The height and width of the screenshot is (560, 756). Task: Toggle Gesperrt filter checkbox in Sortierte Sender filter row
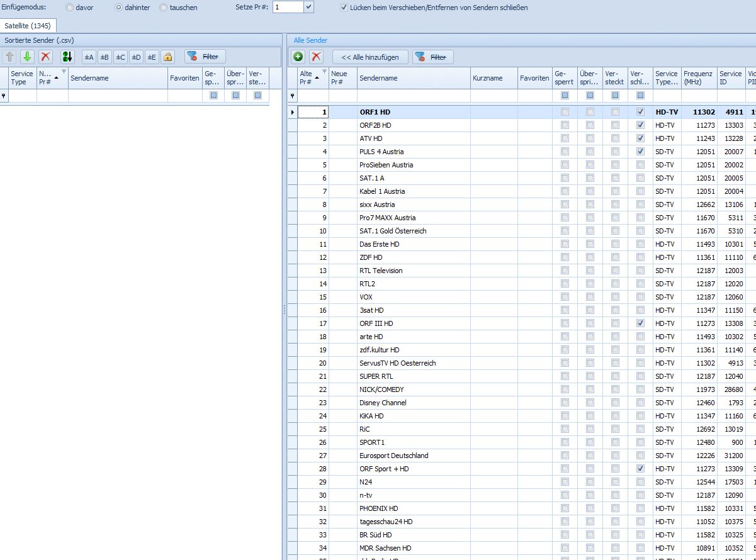pyautogui.click(x=214, y=96)
